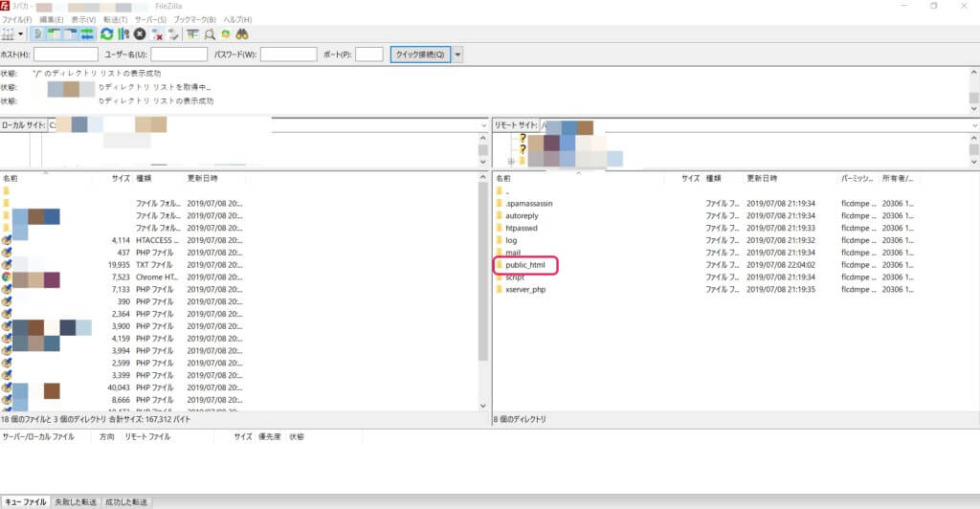This screenshot has height=509, width=980.
Task: Select local Chrome HT... file row
Action: [x=122, y=277]
